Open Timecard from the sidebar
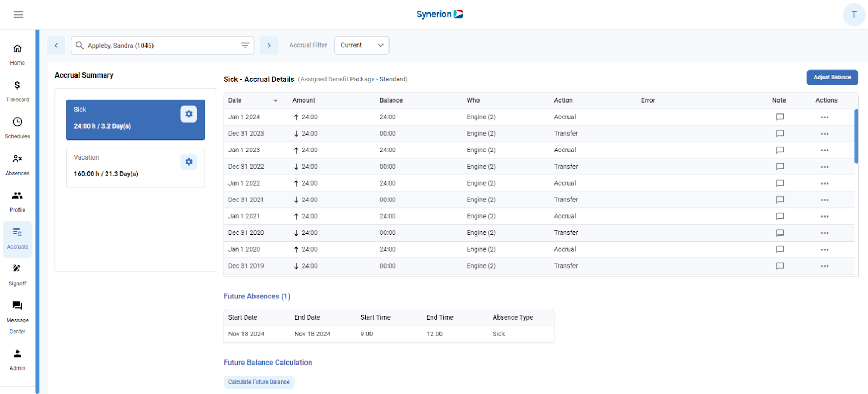 point(17,91)
